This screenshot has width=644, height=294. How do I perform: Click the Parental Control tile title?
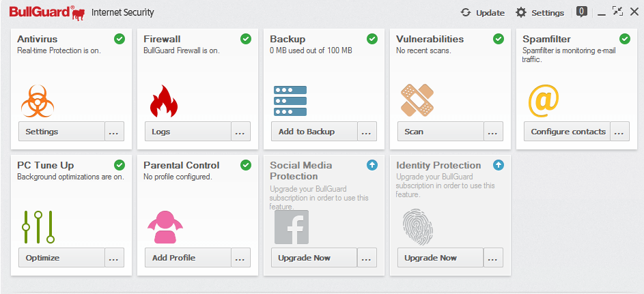(182, 165)
